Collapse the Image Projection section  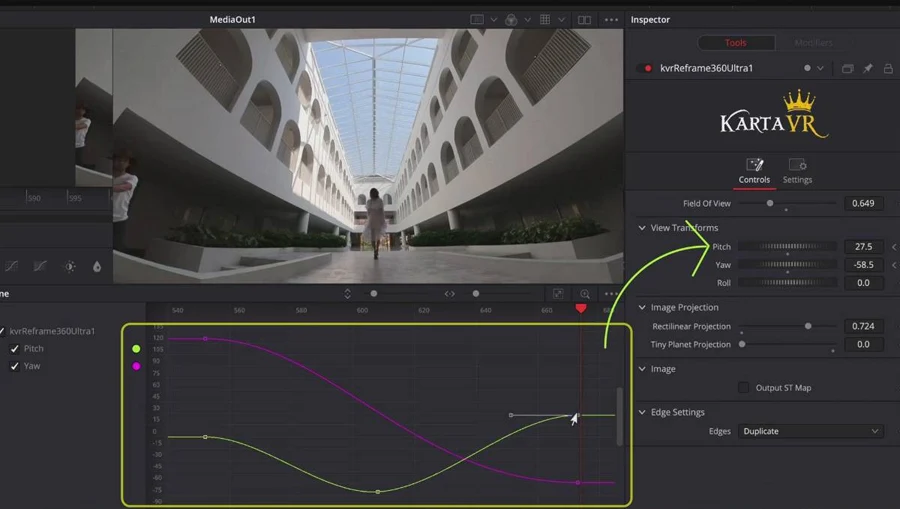pyautogui.click(x=642, y=308)
